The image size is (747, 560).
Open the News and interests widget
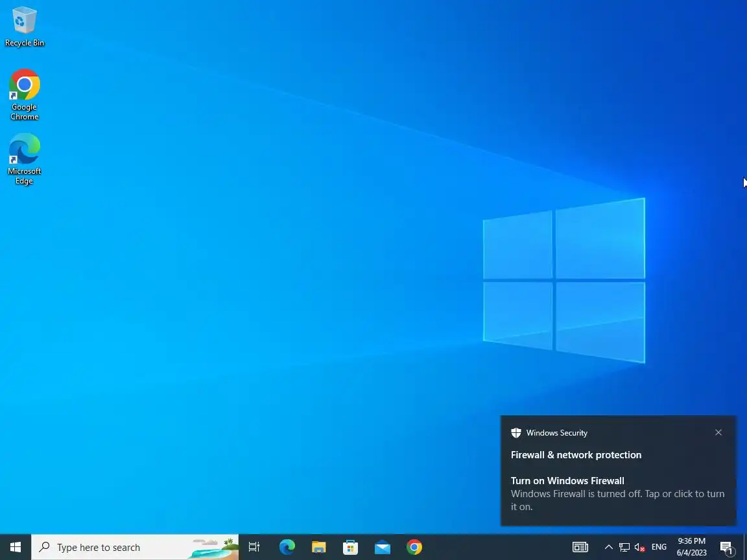(580, 547)
